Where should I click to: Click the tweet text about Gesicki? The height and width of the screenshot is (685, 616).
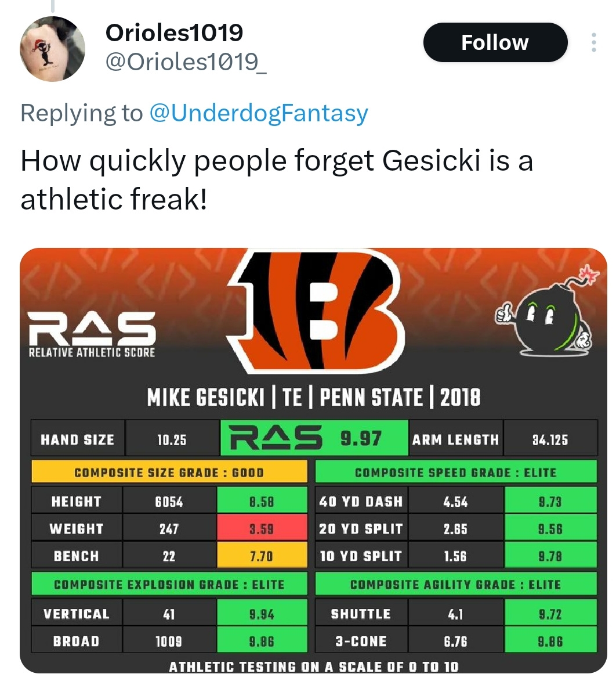[277, 179]
